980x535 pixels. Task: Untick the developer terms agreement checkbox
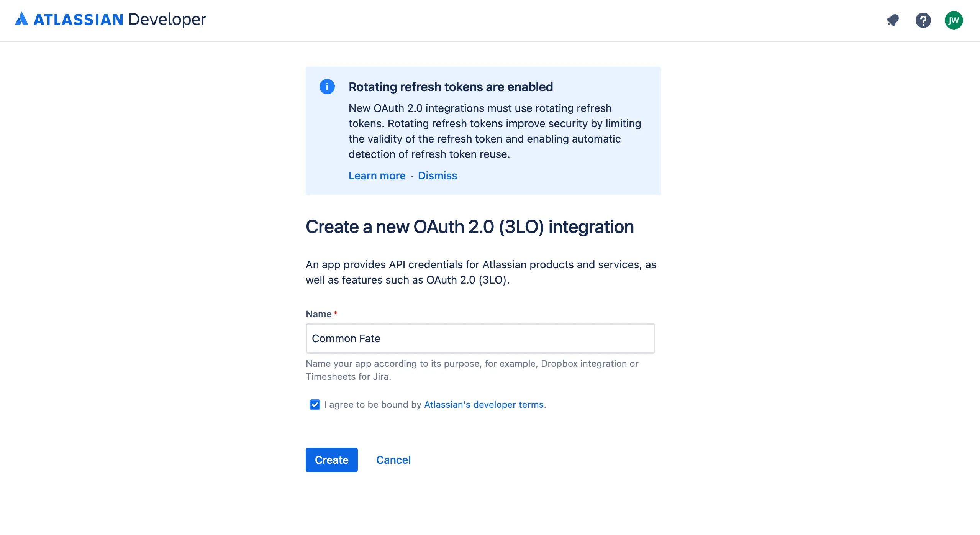(x=315, y=405)
